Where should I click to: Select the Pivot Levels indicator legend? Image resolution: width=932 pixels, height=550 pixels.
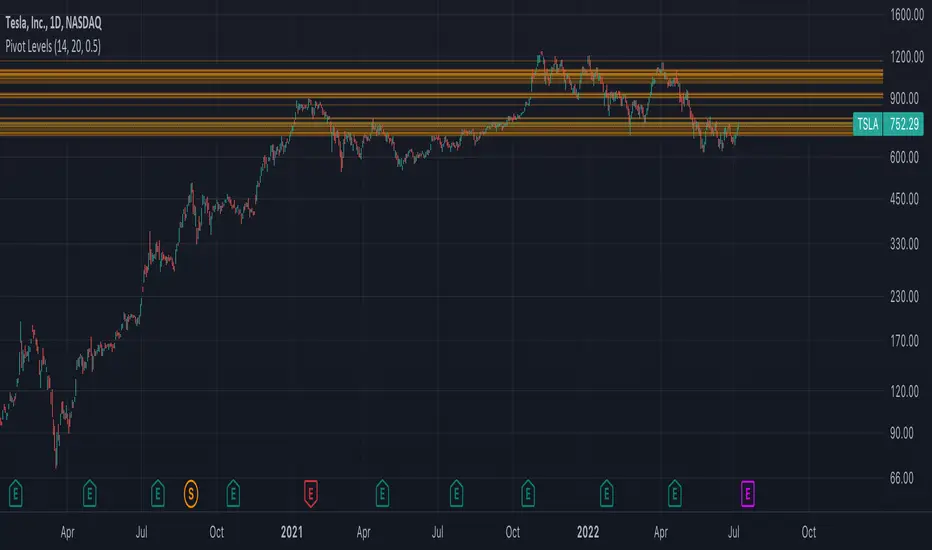(57, 46)
